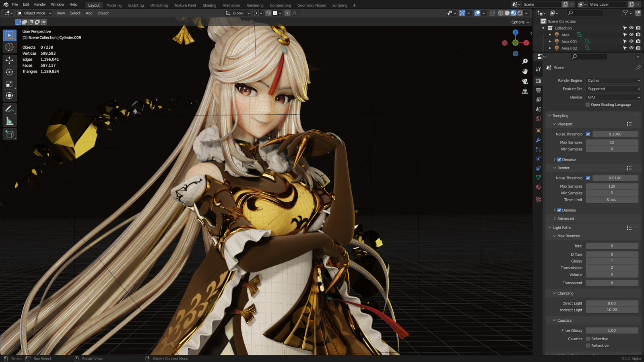The height and width of the screenshot is (362, 644).
Task: Open Global transform orientation dropdown
Action: click(x=238, y=13)
